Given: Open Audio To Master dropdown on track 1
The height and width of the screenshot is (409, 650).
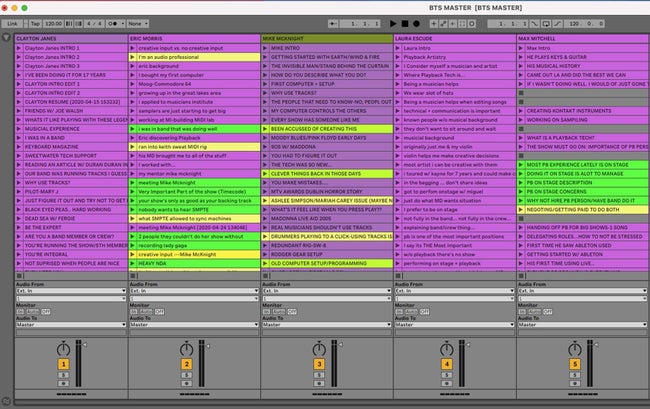Looking at the screenshot, I should point(71,325).
